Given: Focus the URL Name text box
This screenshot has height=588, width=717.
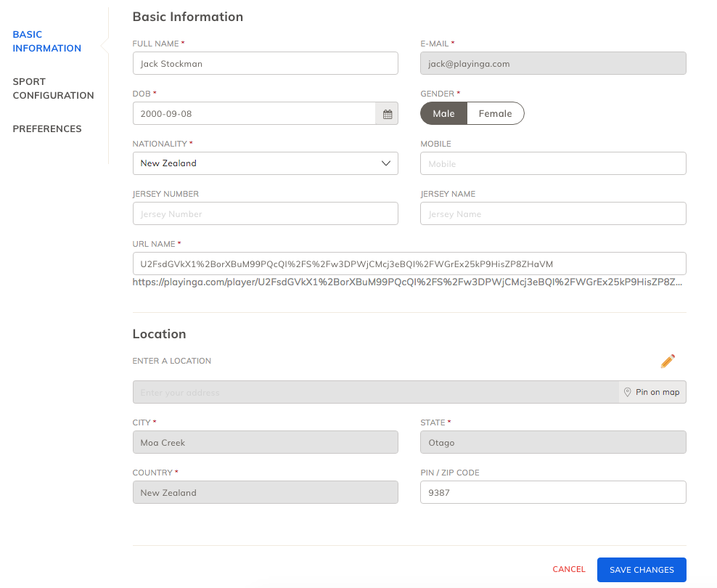Looking at the screenshot, I should [409, 264].
